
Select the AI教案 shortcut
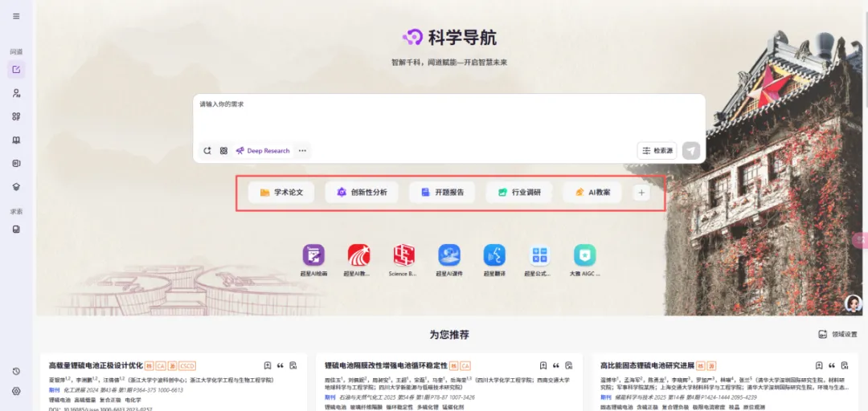click(x=592, y=193)
